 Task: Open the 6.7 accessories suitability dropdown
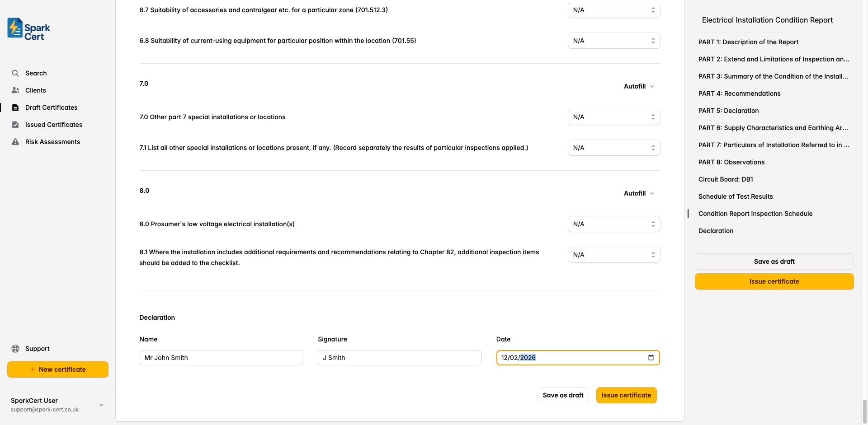coord(613,10)
